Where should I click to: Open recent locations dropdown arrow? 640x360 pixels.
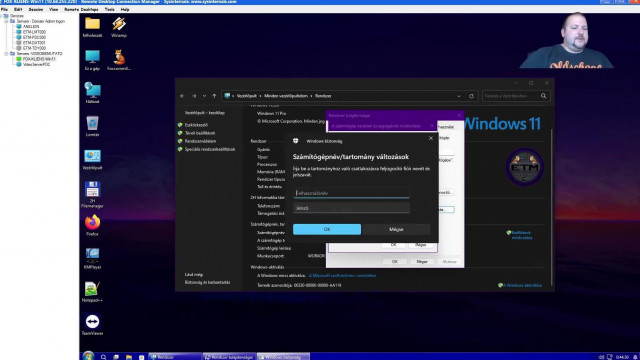204,96
